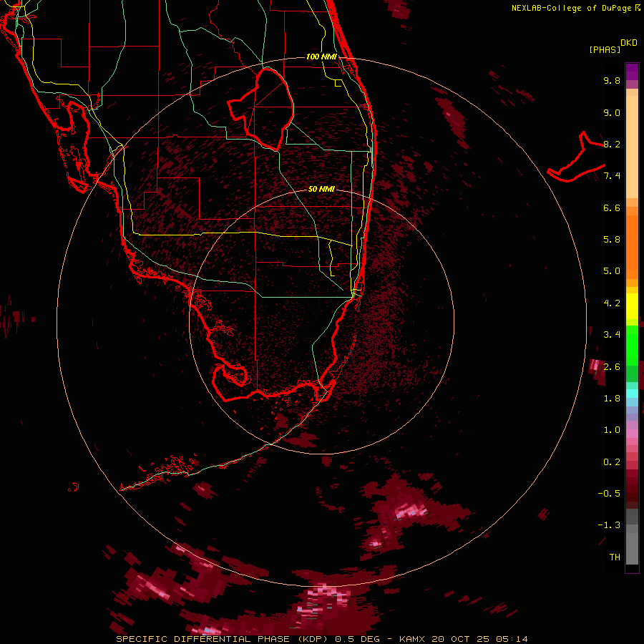Select the purple top segment of the color bar
Screen dimensions: 644x644
[x=632, y=72]
